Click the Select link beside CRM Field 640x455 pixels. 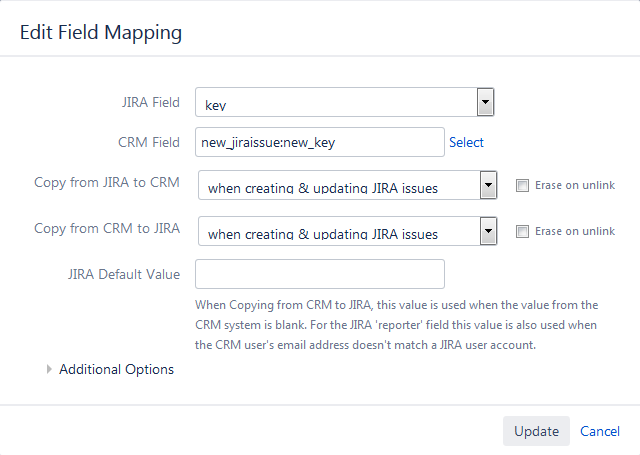466,142
